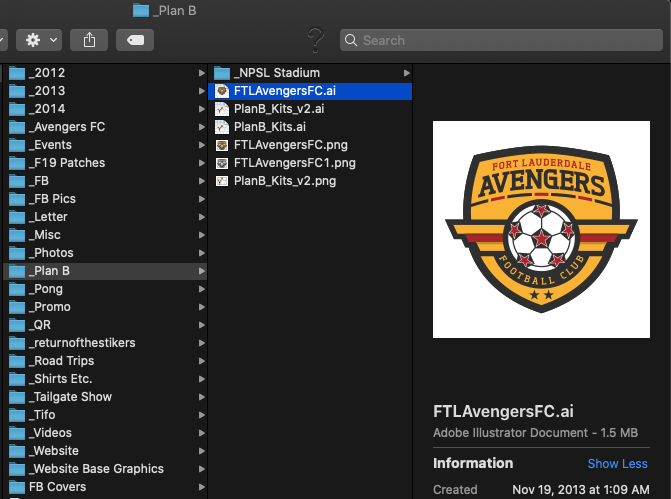Select the file name PlanB_Kits_v2.png
671x499 pixels.
coord(285,181)
